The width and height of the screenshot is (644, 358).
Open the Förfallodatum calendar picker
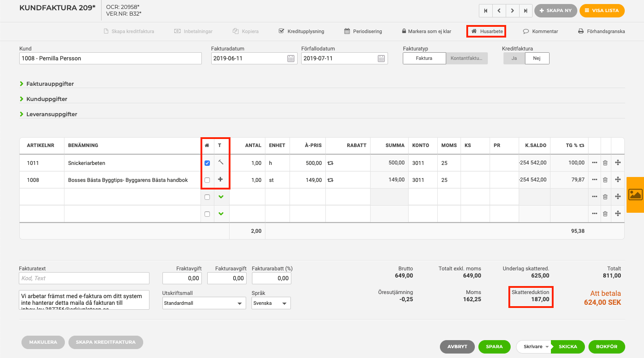click(381, 59)
